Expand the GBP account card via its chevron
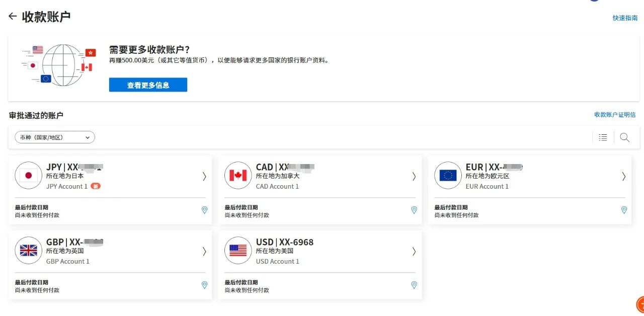 click(x=204, y=252)
